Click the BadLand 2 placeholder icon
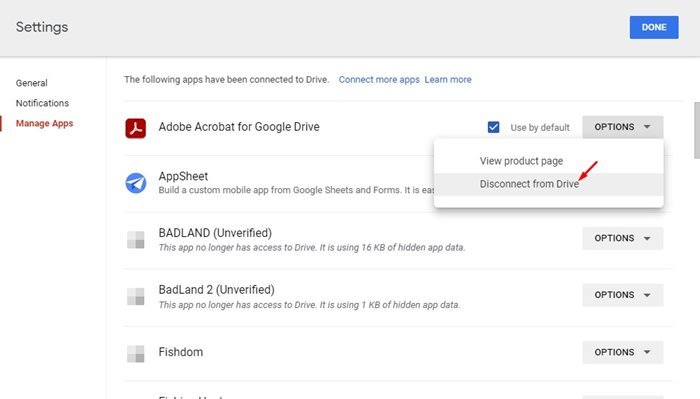Viewport: 700px width, 399px height. pos(136,296)
